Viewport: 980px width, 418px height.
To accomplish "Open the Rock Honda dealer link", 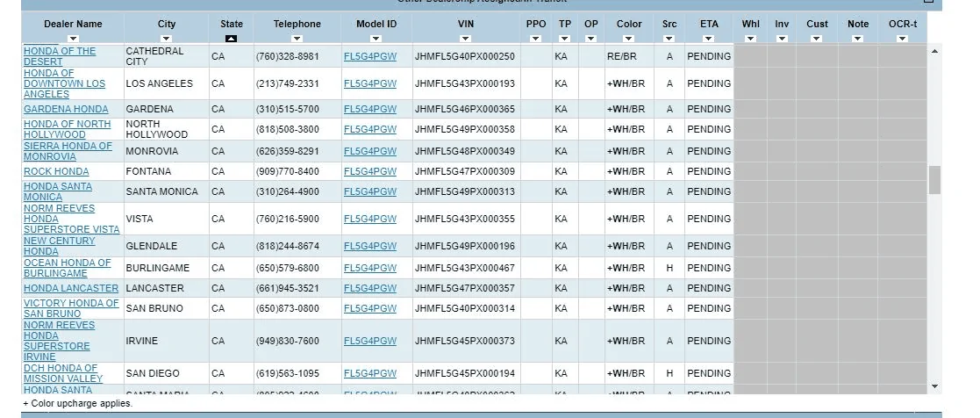I will tap(56, 172).
